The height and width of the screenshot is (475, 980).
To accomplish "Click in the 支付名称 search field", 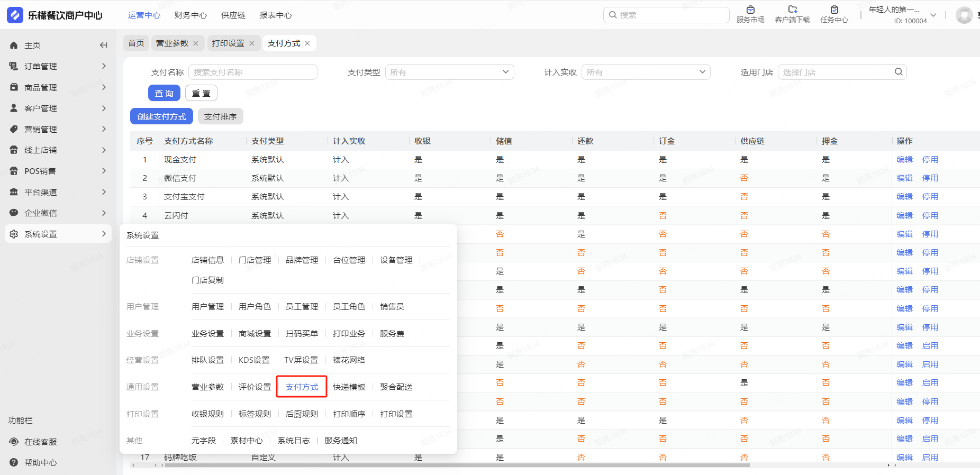I will (253, 72).
